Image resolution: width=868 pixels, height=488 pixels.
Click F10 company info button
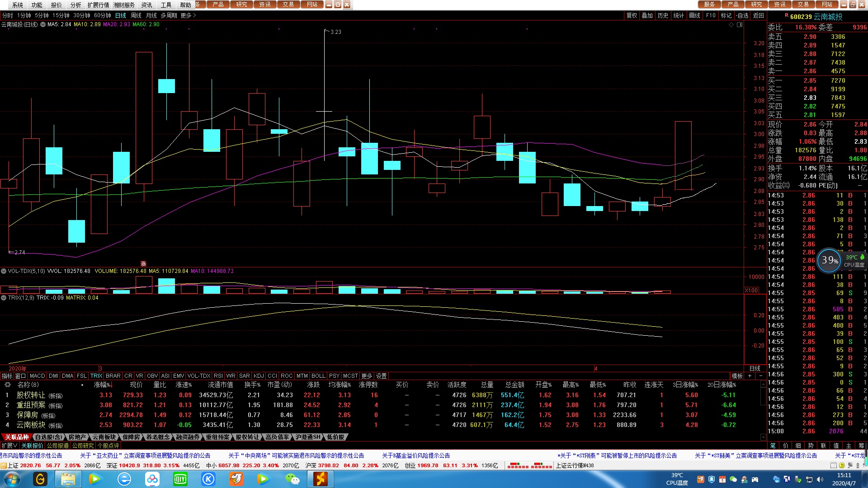pyautogui.click(x=711, y=15)
